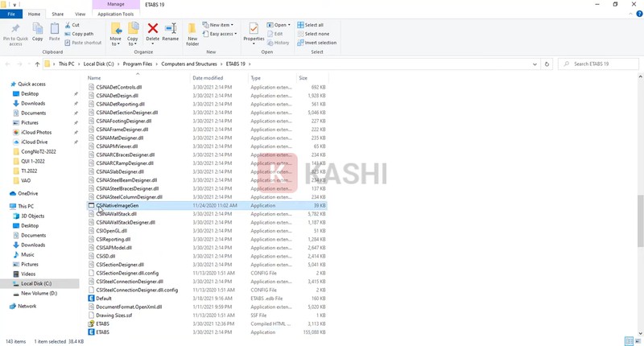The width and height of the screenshot is (644, 346).
Task: Open the Share ribbon tab
Action: click(x=58, y=14)
